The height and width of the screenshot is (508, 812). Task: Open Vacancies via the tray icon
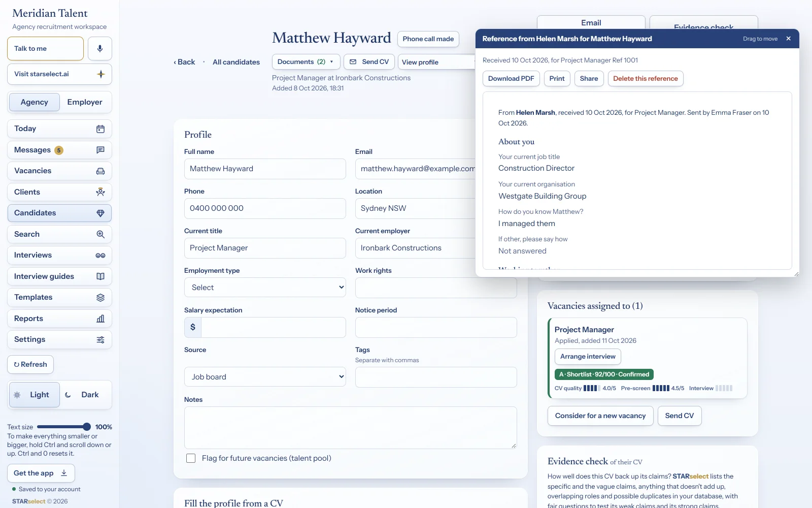[100, 171]
